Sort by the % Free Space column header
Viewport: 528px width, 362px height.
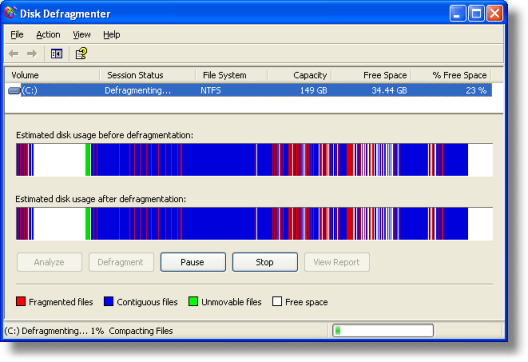pos(451,75)
